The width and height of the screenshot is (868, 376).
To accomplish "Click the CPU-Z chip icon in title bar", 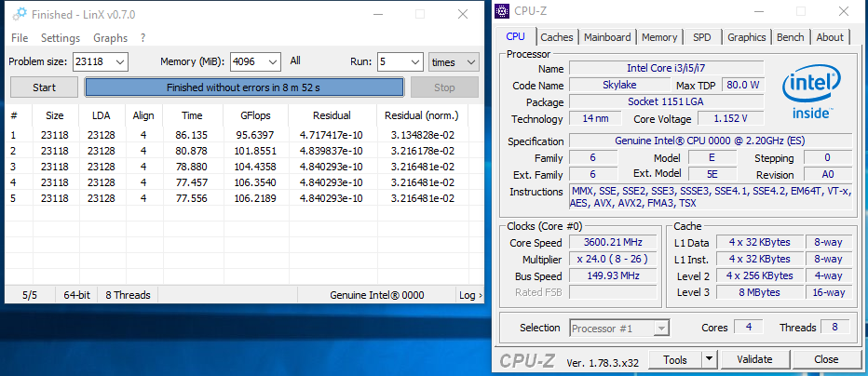I will pos(502,10).
